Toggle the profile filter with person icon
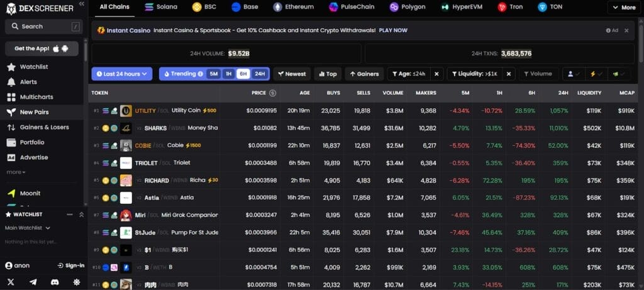This screenshot has width=644, height=290. coord(573,74)
